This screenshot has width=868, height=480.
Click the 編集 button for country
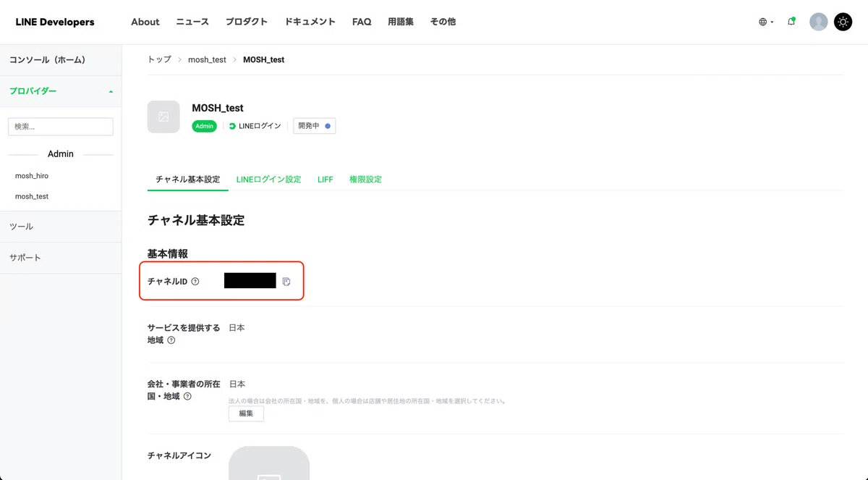point(246,413)
